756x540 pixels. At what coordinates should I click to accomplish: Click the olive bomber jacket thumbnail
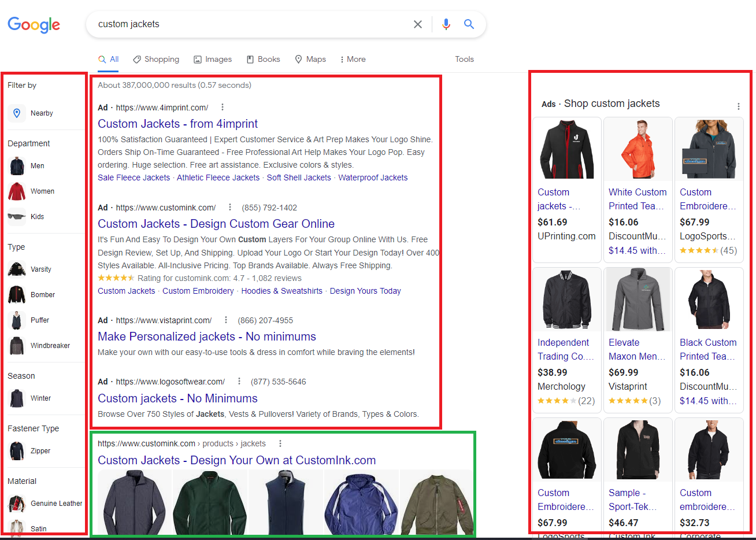pos(436,502)
